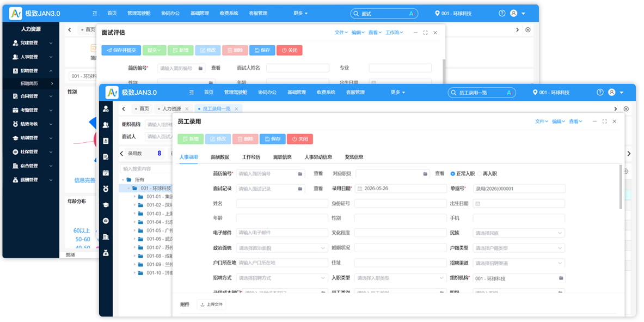
Task: Expand 合同管理 in back window sidebar
Action: tap(51, 96)
